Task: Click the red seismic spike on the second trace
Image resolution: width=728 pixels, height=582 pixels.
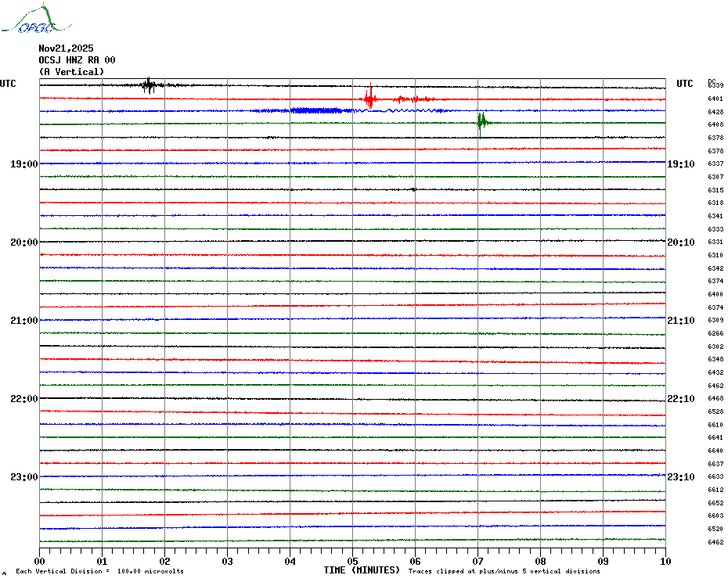Action: coord(369,99)
